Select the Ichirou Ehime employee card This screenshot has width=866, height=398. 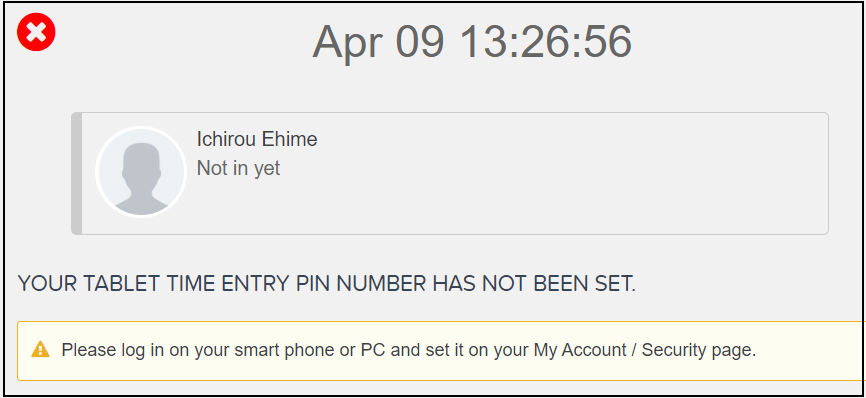point(450,173)
